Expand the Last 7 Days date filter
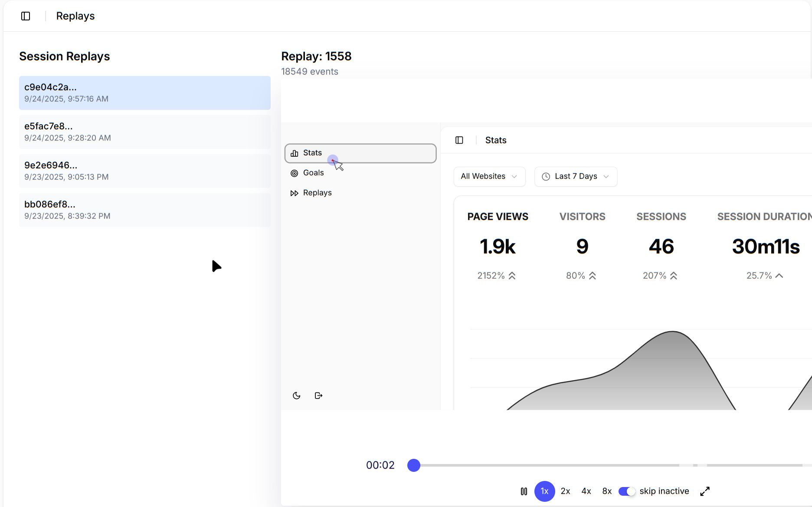This screenshot has width=812, height=507. point(576,176)
